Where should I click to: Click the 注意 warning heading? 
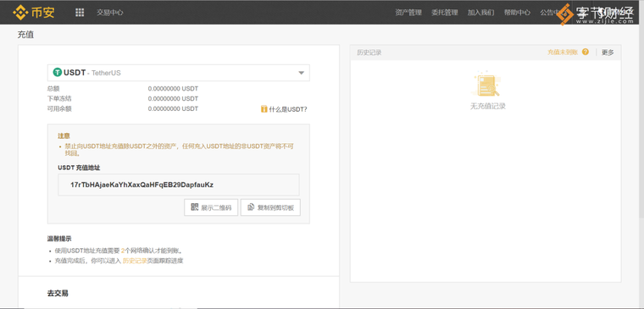64,135
